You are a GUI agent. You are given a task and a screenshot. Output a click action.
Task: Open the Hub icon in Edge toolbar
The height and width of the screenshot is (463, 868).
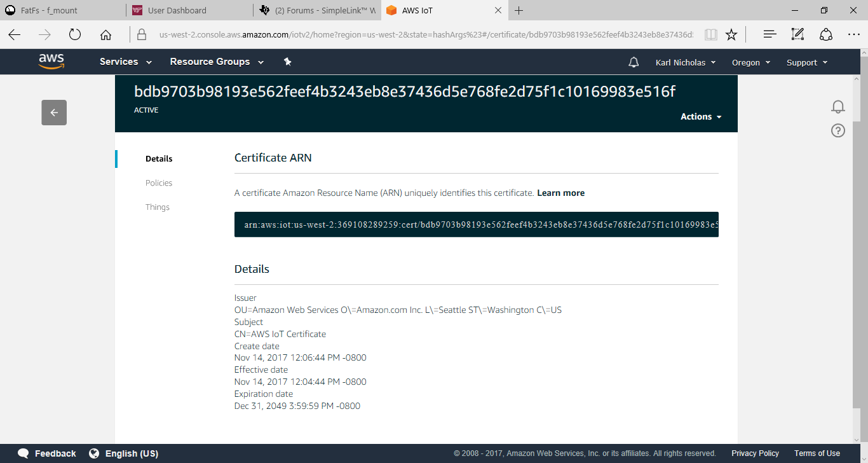pos(770,34)
